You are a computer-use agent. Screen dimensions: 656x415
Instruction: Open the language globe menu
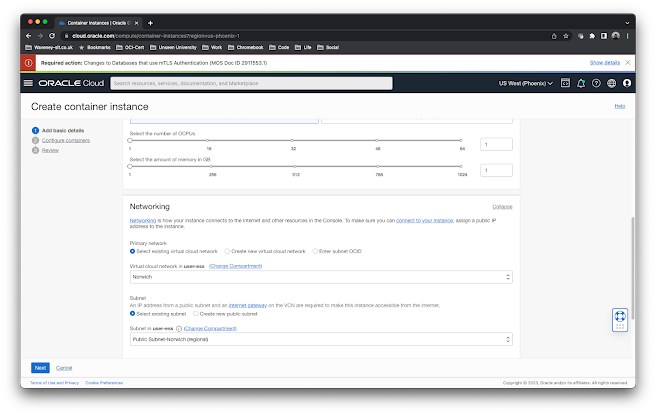[x=612, y=83]
